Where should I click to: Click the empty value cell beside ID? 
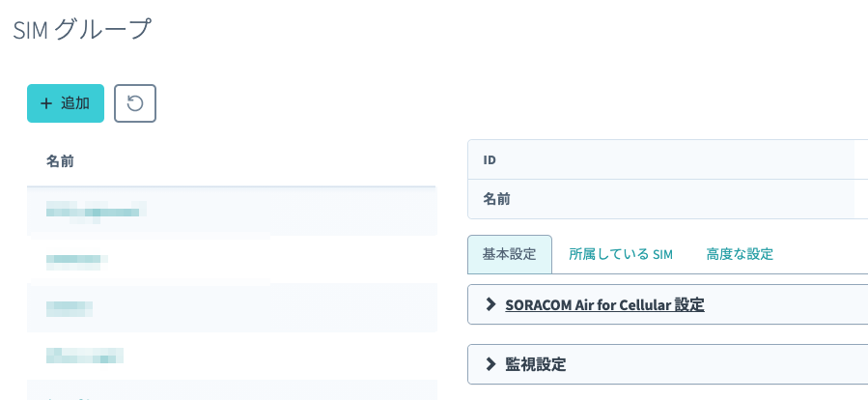861,159
